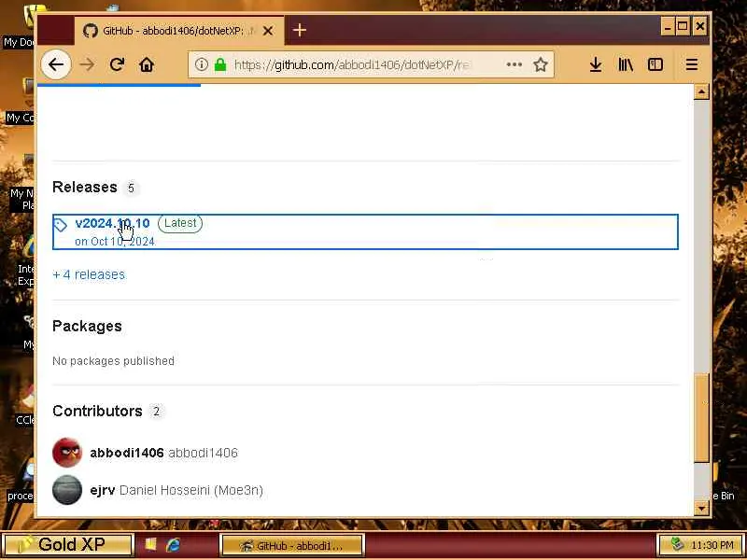This screenshot has height=560, width=747.
Task: Select the GitHub taskbar window button
Action: [292, 545]
